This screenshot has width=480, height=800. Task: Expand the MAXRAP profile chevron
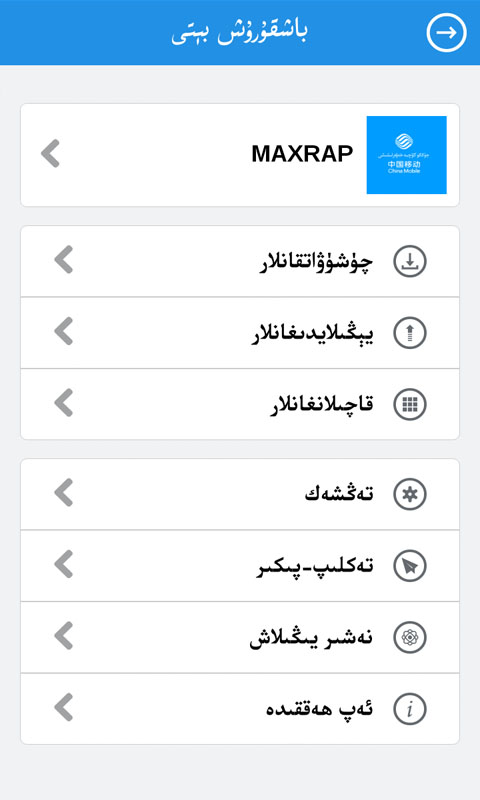(x=50, y=154)
